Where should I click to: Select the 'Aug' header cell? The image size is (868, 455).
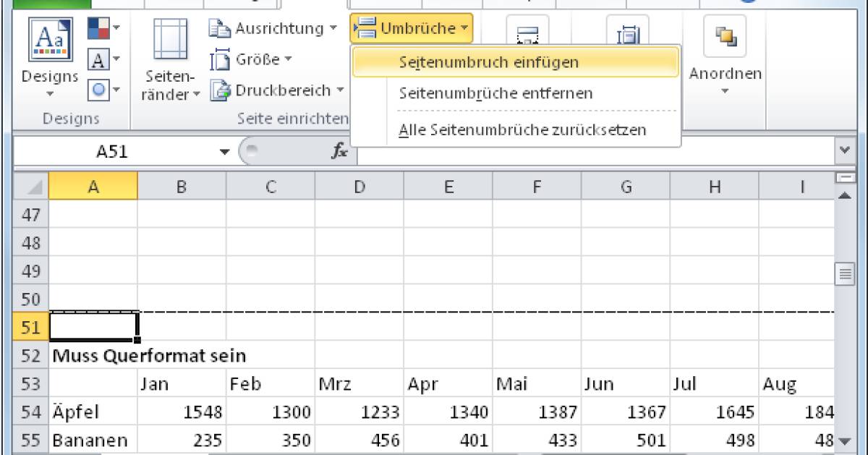[796, 384]
